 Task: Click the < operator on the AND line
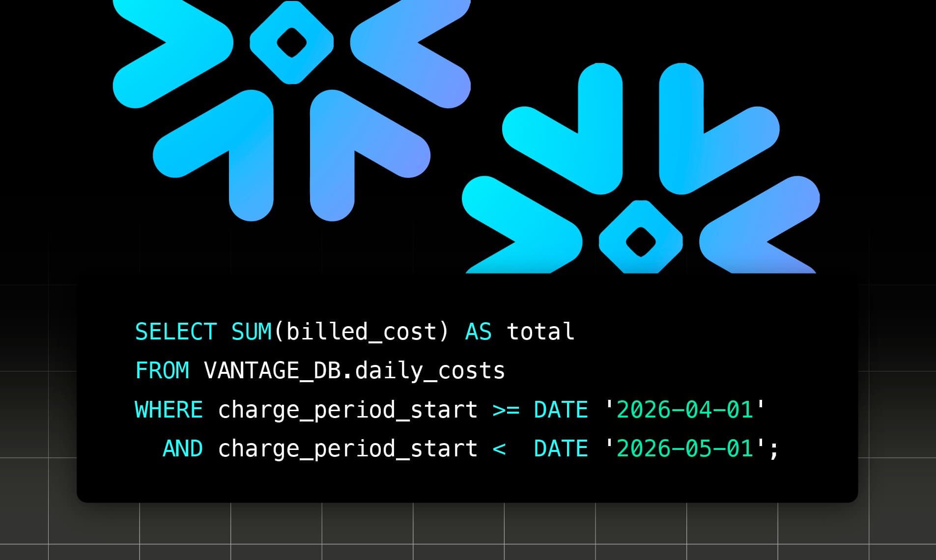(499, 448)
